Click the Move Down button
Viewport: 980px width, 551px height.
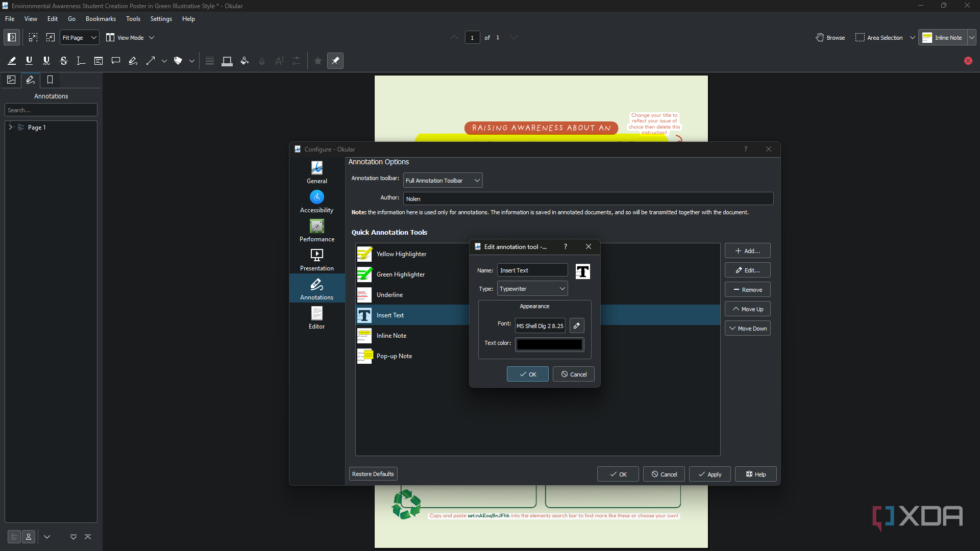coord(747,328)
